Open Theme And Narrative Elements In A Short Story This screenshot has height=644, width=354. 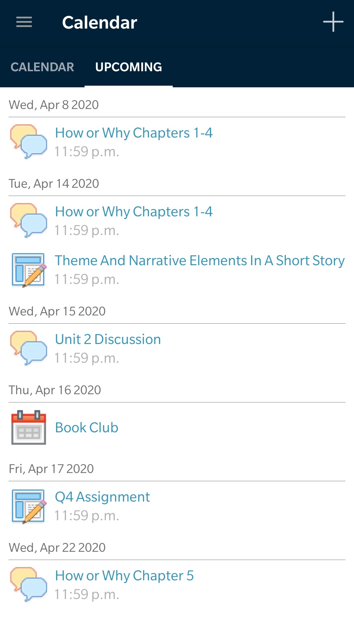(x=200, y=261)
